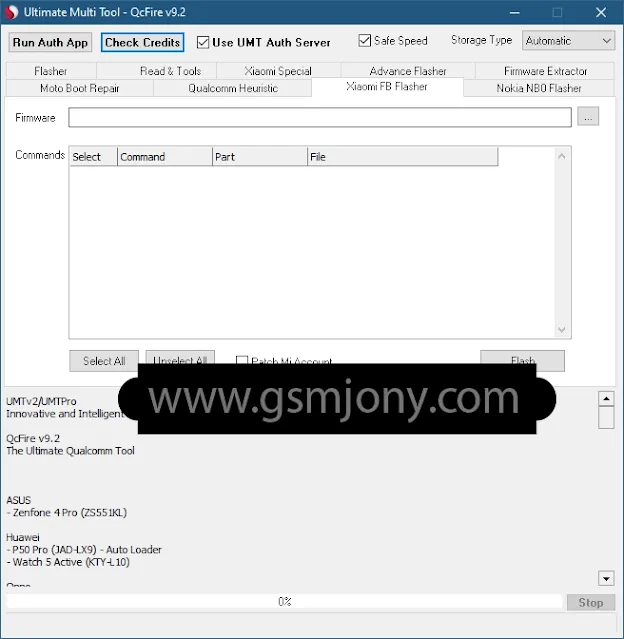Click the 'UMTv2/UMTPro' log line
This screenshot has width=624, height=639.
(x=41, y=401)
